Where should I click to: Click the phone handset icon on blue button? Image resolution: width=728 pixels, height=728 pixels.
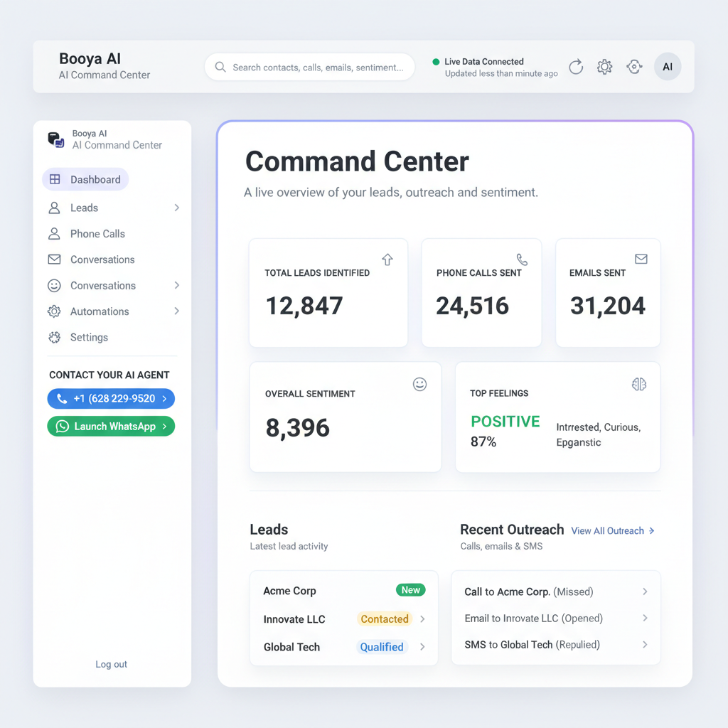click(x=62, y=398)
